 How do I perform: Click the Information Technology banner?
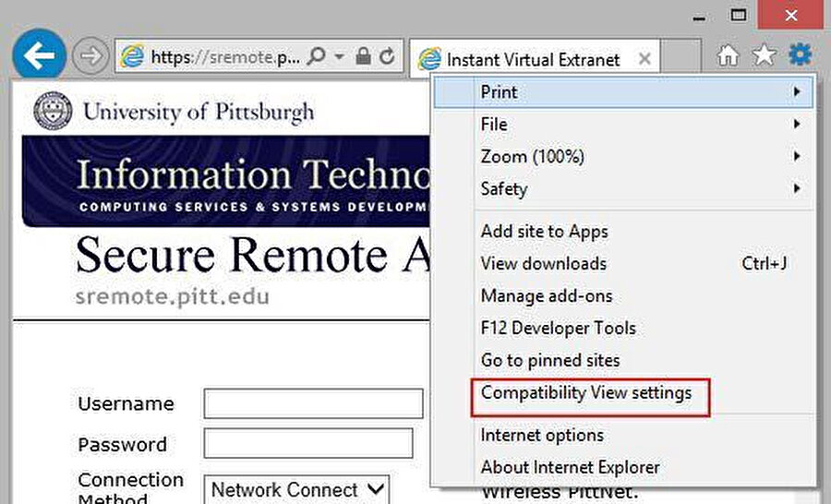[226, 181]
